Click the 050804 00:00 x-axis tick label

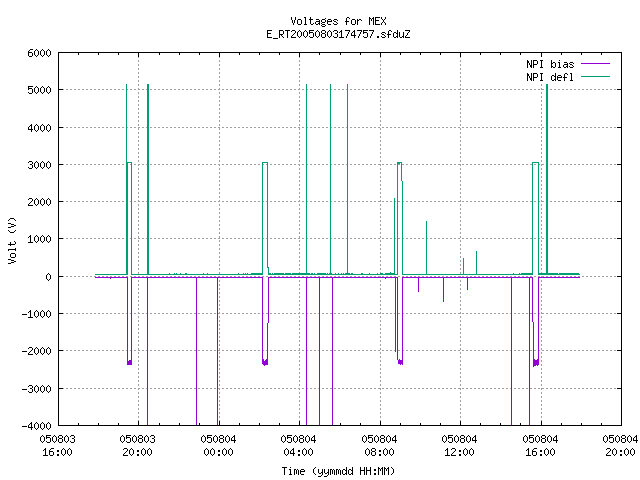pyautogui.click(x=218, y=446)
